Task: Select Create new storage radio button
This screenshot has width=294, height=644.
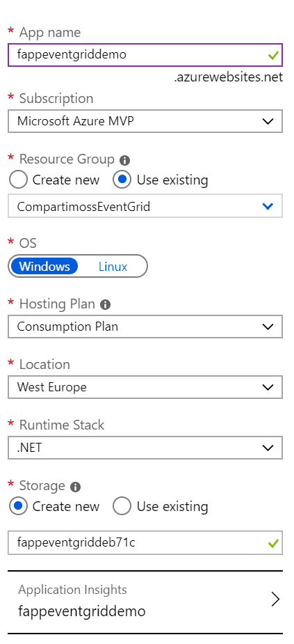Action: (x=18, y=506)
